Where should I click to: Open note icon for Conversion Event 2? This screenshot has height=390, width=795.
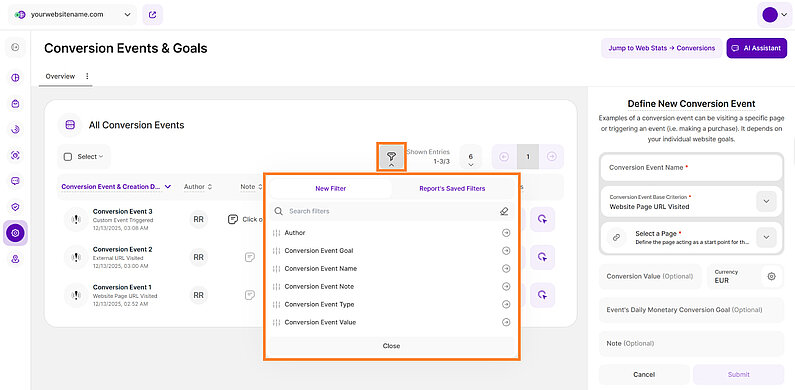(x=249, y=257)
